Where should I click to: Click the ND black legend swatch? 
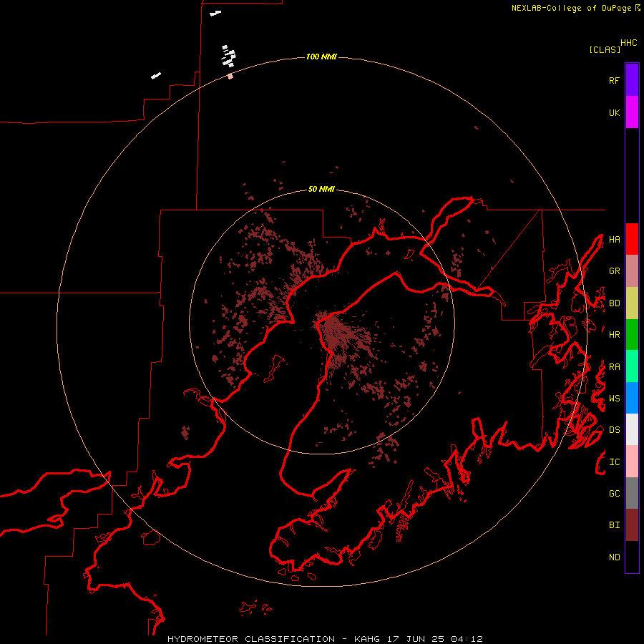click(632, 557)
